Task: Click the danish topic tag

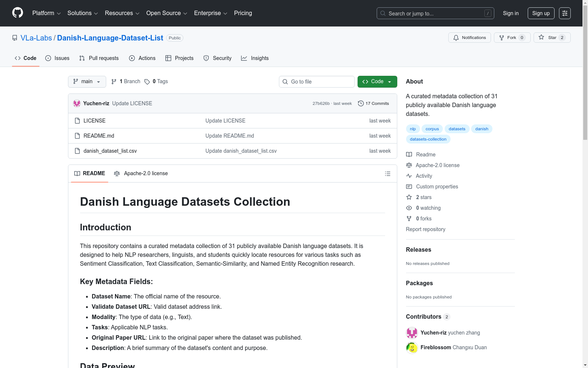Action: pos(482,129)
